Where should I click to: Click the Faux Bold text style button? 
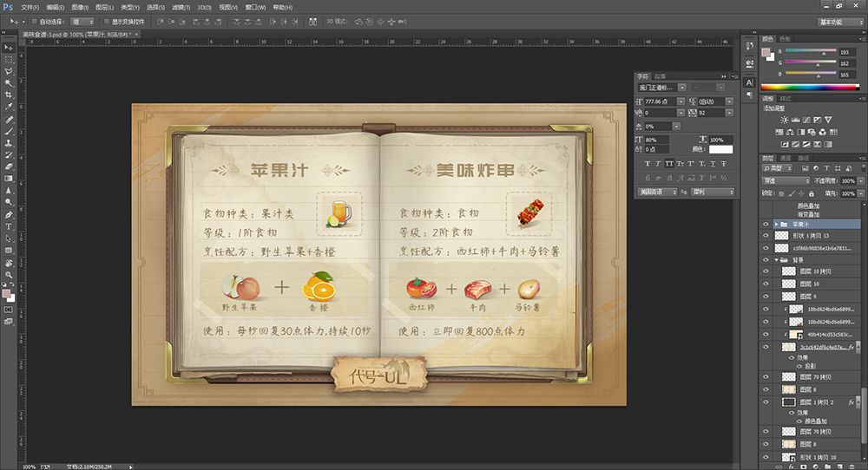[x=646, y=163]
